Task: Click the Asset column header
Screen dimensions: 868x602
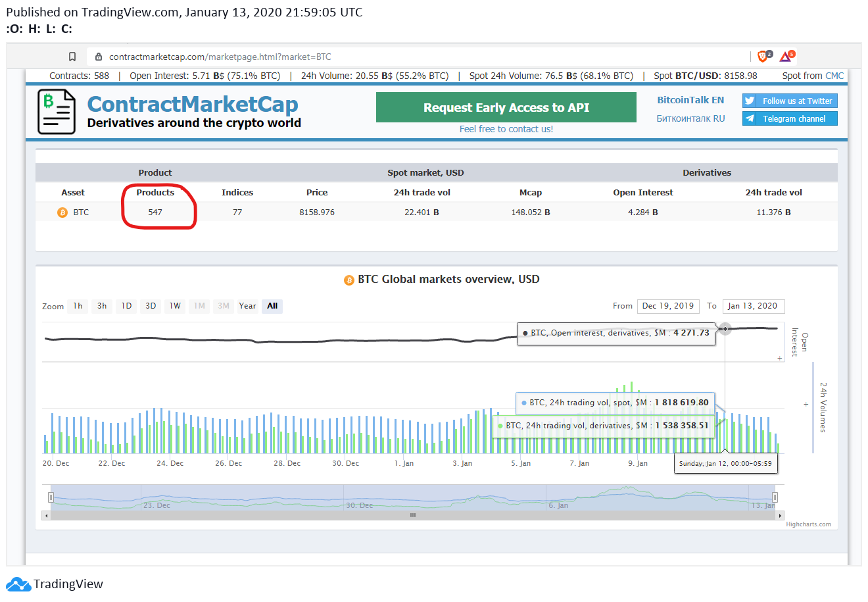Action: tap(73, 193)
